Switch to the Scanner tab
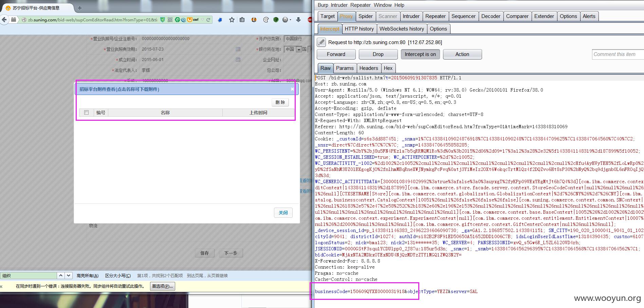Screen dimensions: 644x308 coord(388,16)
